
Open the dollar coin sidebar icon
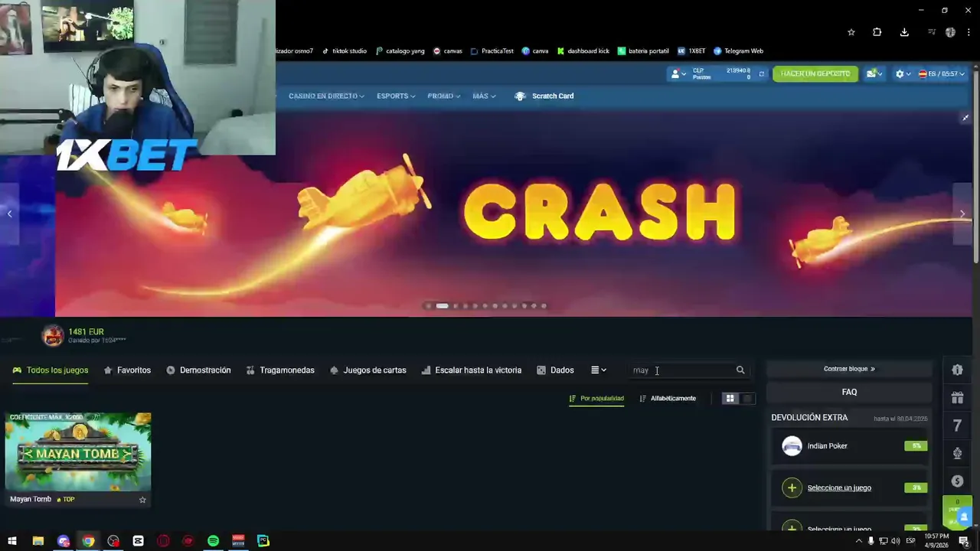click(x=957, y=481)
